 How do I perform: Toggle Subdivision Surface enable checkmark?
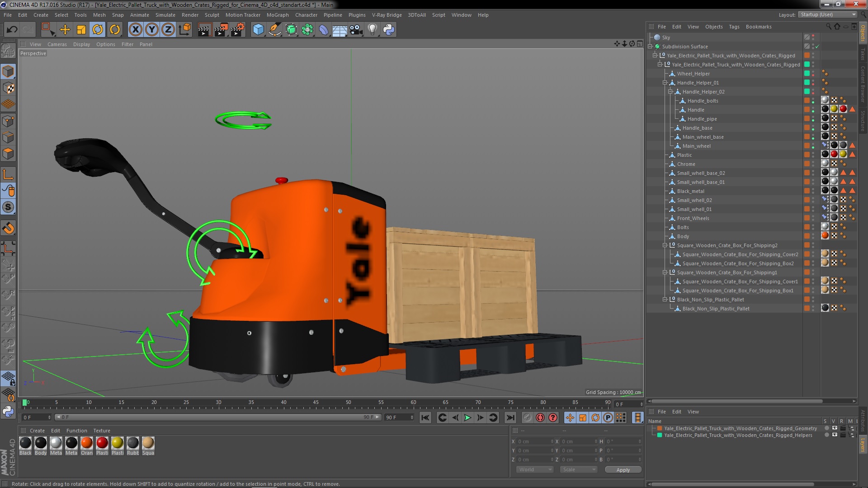pos(817,47)
